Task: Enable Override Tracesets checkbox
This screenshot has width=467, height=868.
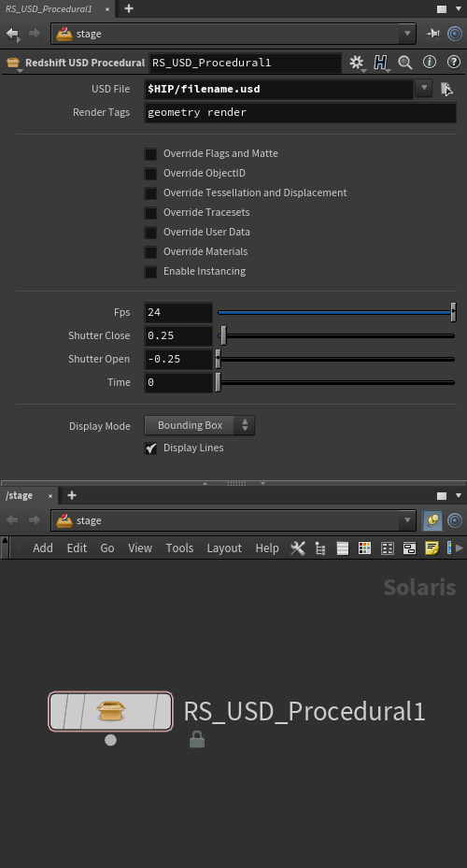Action: tap(150, 213)
